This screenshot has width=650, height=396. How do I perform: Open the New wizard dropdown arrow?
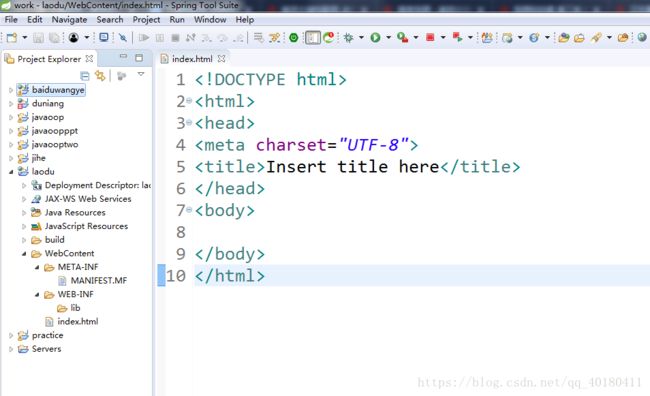click(x=24, y=38)
